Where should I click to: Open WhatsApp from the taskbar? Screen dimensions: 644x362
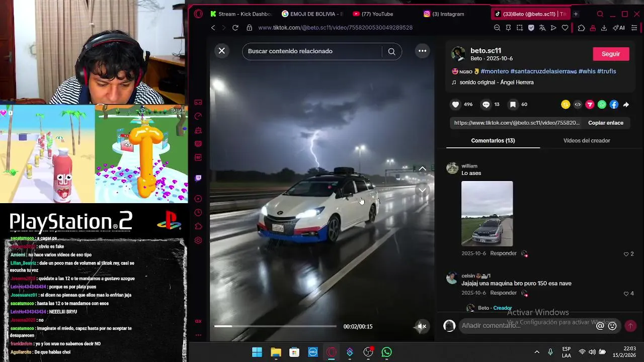(x=386, y=352)
